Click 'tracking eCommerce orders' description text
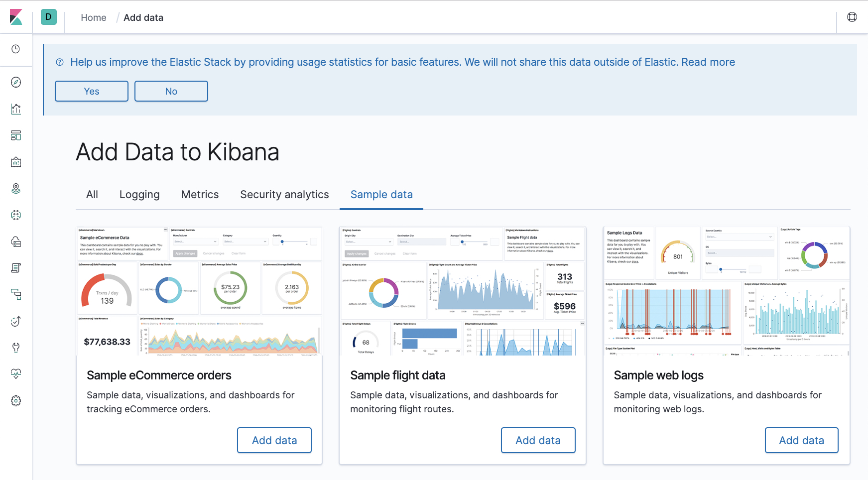Viewport: 868px width, 480px height. 148,409
